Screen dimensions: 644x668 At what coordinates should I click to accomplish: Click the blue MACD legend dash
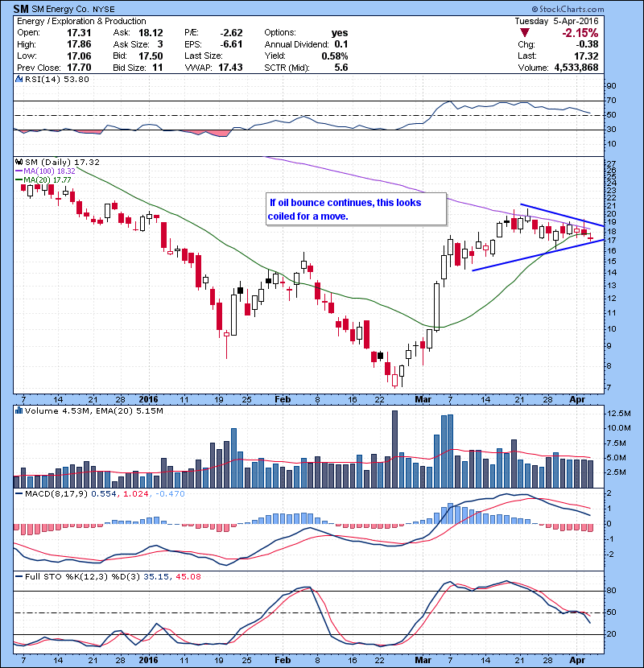pyautogui.click(x=19, y=494)
